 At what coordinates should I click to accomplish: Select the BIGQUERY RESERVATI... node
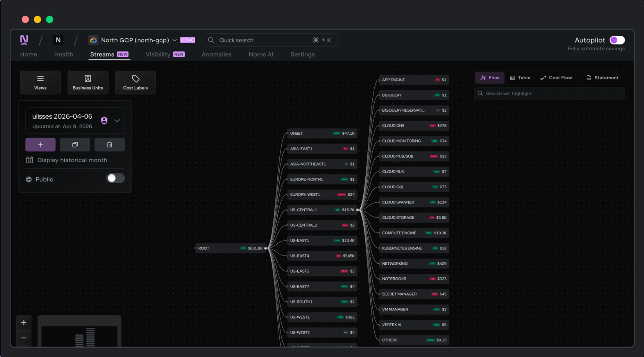(414, 110)
